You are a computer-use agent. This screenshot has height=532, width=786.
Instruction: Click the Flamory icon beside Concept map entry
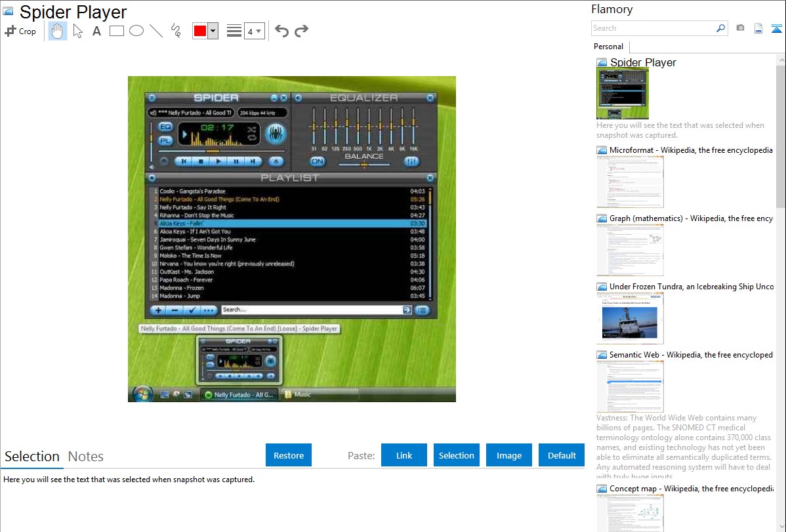pos(602,489)
